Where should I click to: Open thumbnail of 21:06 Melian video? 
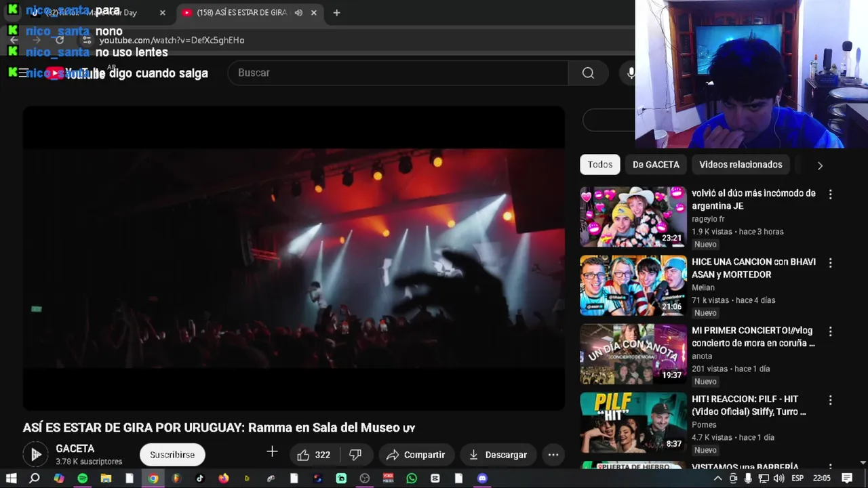pyautogui.click(x=633, y=285)
